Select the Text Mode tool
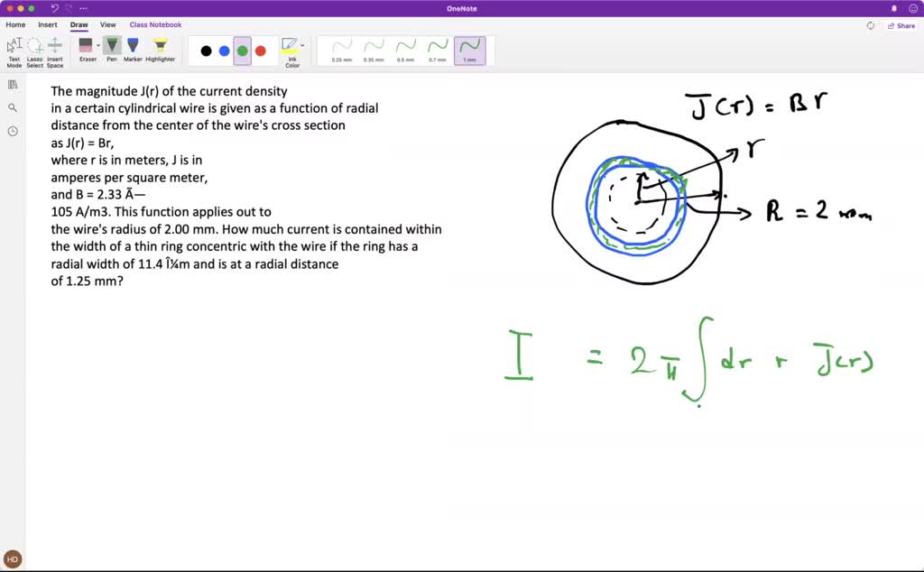This screenshot has width=924, height=572. point(14,52)
